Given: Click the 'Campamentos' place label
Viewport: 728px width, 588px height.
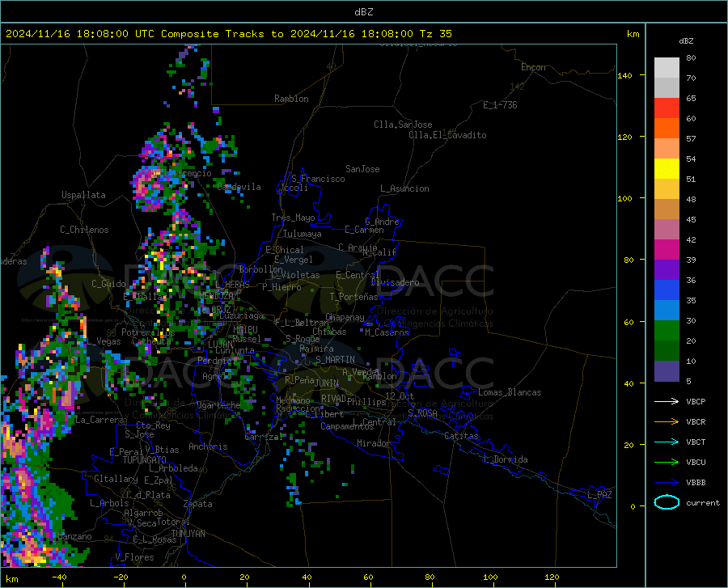Looking at the screenshot, I should coord(347,426).
